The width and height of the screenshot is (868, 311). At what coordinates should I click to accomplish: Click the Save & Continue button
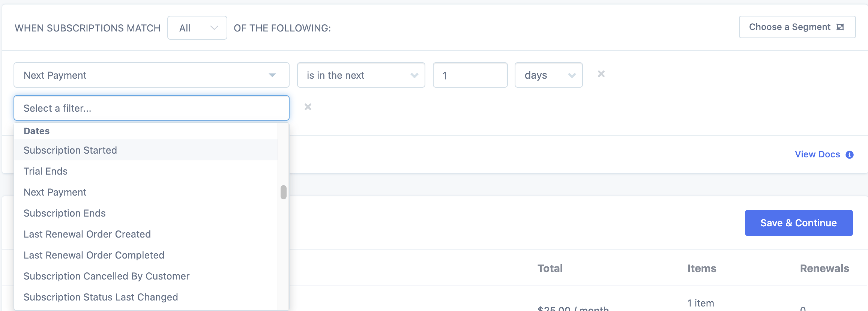pyautogui.click(x=799, y=223)
